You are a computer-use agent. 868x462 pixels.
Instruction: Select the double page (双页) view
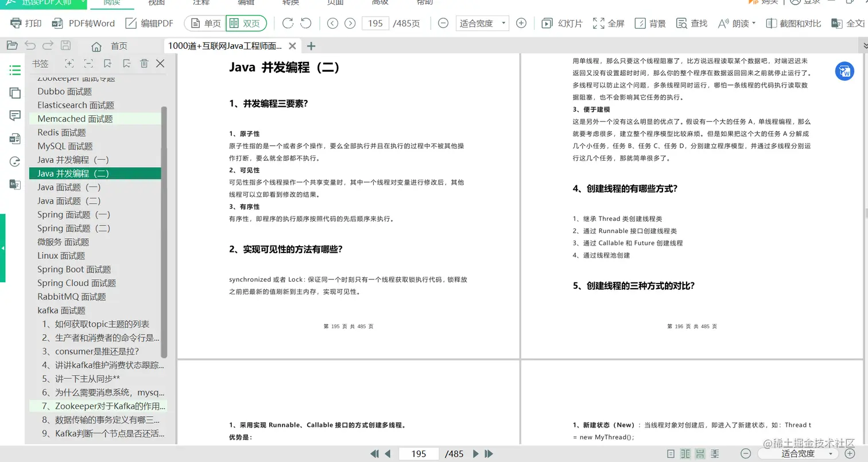point(246,24)
